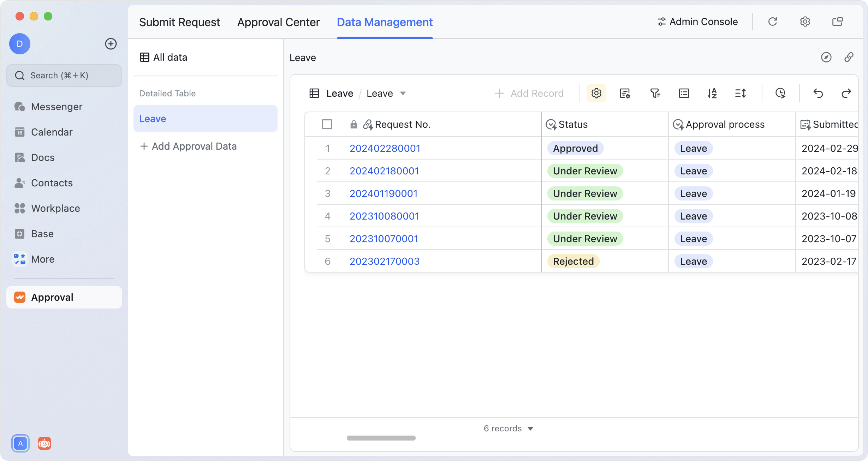Open record history via the clock icon

pyautogui.click(x=781, y=93)
